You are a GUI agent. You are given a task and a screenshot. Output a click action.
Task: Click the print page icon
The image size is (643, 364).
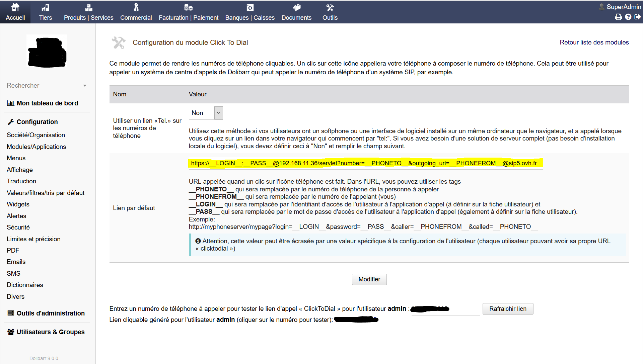(618, 17)
